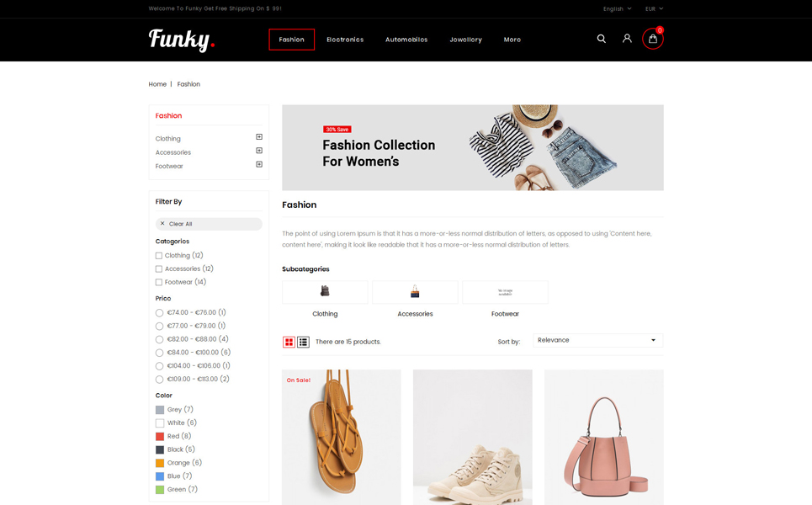Expand the Clothing sidebar category
This screenshot has height=505, width=812.
259,137
